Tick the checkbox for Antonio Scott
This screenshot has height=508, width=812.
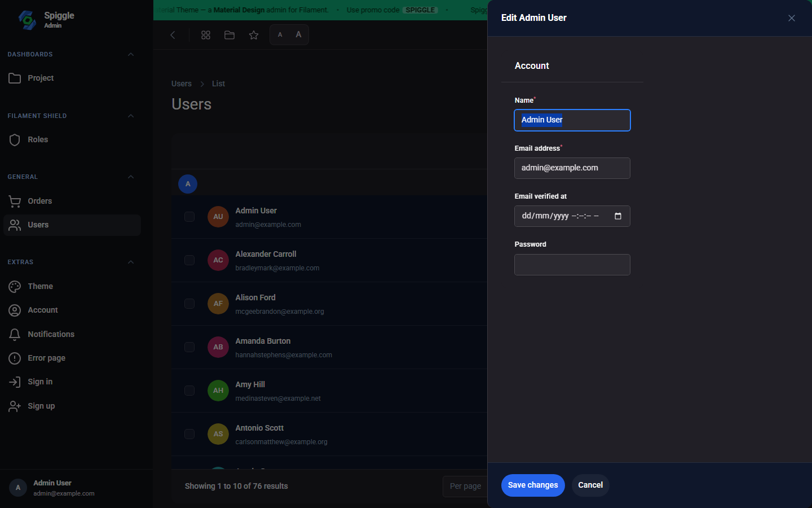point(189,434)
